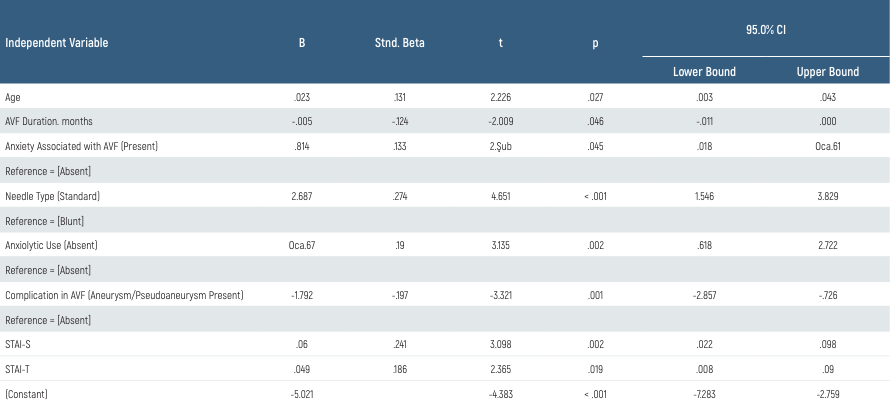Select the B column header

click(x=302, y=43)
